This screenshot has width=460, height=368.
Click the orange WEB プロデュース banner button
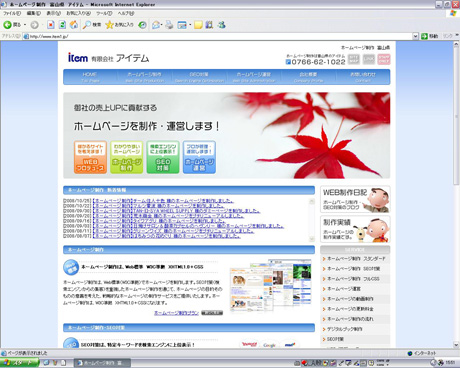(x=90, y=157)
